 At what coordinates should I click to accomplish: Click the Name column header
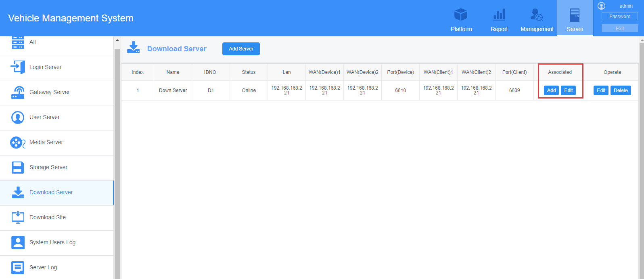click(x=173, y=72)
